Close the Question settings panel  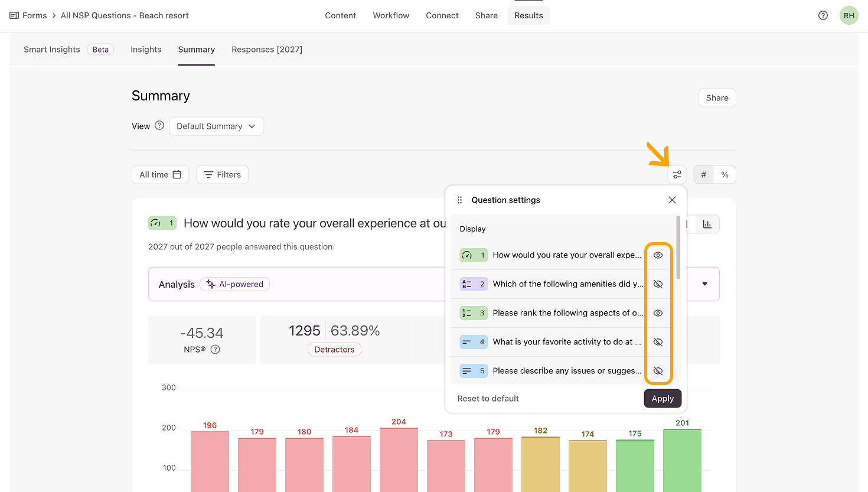[672, 200]
